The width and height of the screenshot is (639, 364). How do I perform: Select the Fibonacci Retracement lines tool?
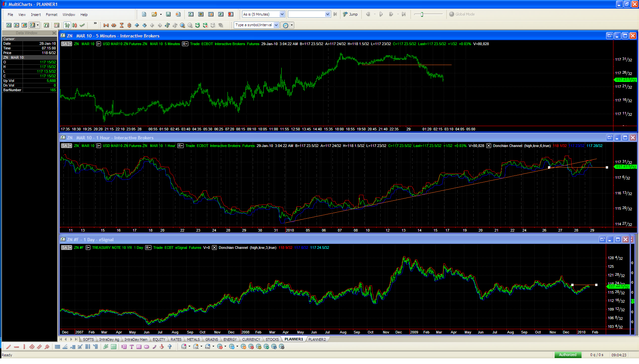tap(57, 347)
